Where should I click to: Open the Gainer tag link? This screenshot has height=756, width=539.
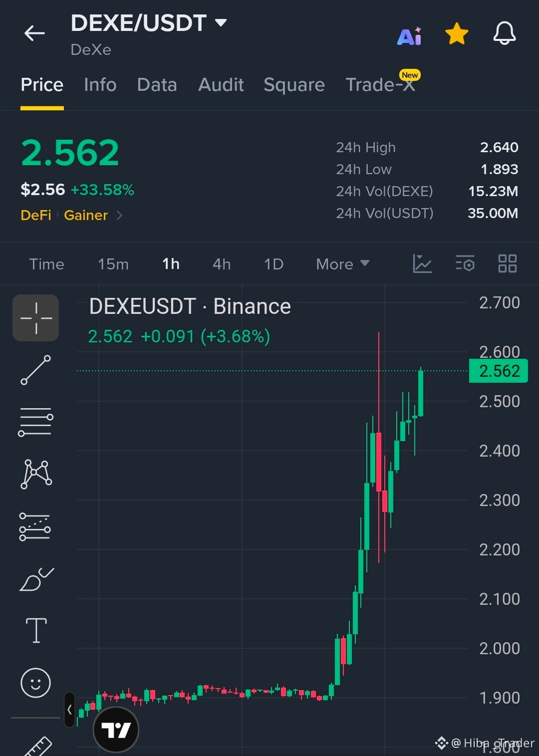click(x=86, y=215)
